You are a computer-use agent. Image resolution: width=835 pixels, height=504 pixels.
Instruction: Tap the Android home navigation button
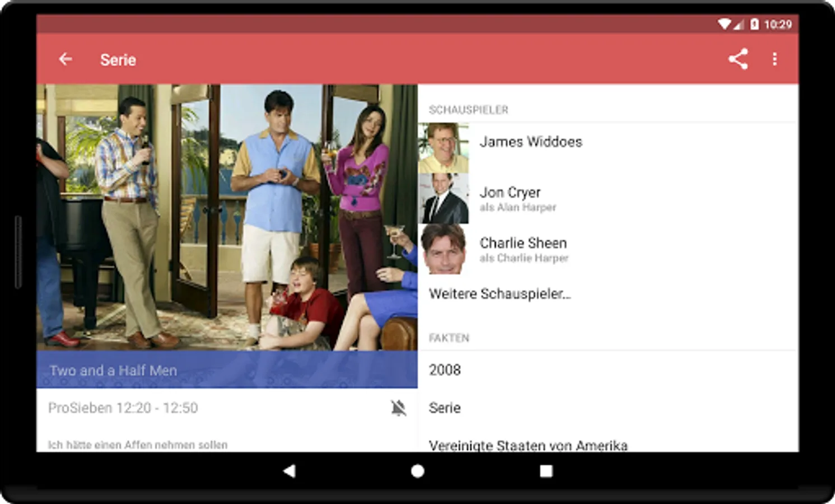pyautogui.click(x=417, y=471)
